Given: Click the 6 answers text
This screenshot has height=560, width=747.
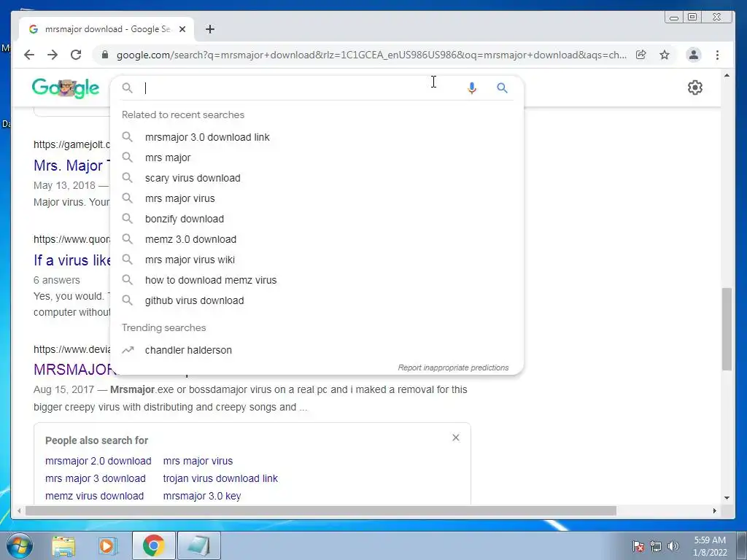Looking at the screenshot, I should pos(57,280).
